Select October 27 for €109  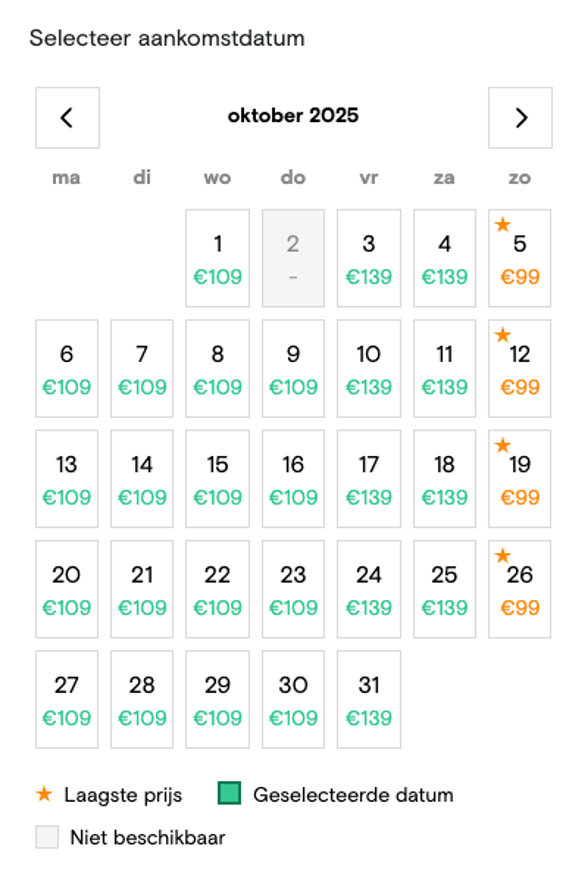(x=67, y=699)
